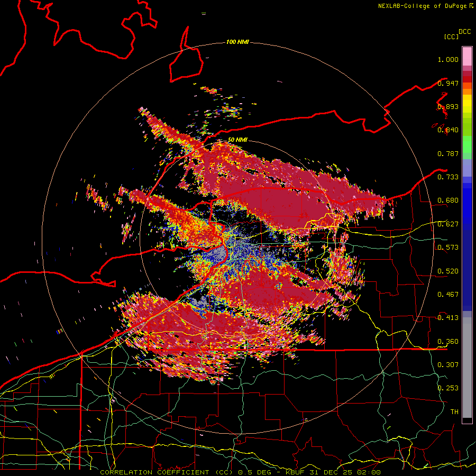The image size is (476, 476).
Task: Click the 0.947 scale value
Action: (x=448, y=83)
